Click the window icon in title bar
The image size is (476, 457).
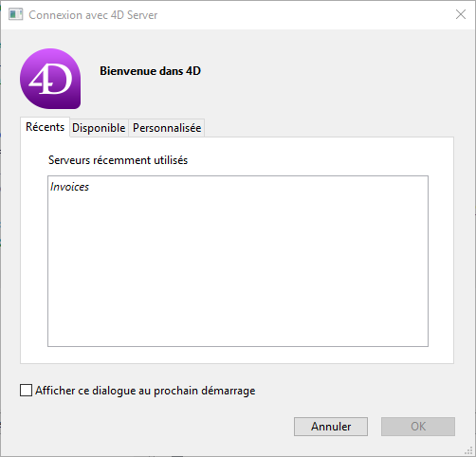pos(15,14)
